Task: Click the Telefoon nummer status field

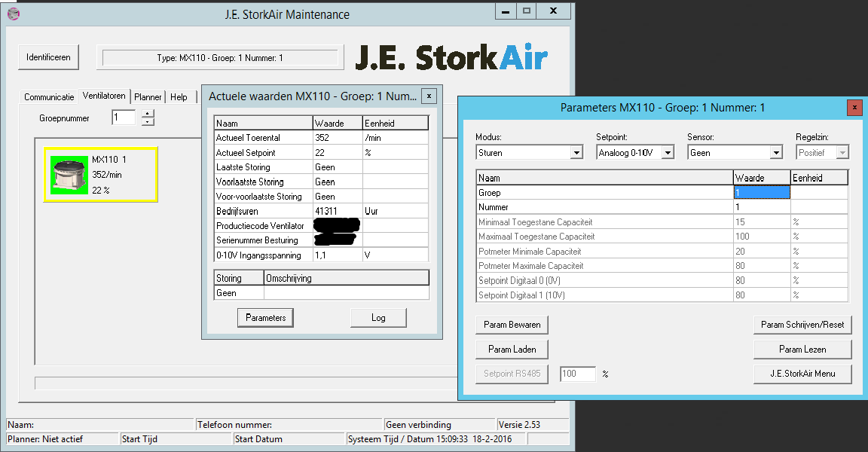Action: click(x=289, y=425)
